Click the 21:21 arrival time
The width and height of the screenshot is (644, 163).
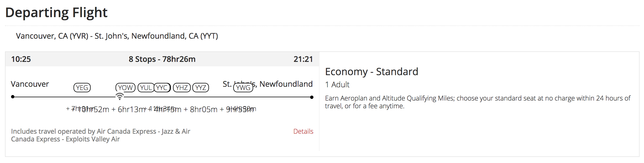pyautogui.click(x=303, y=59)
